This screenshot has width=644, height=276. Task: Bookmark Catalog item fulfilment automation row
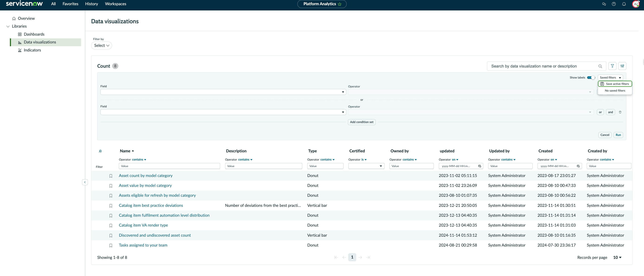pyautogui.click(x=111, y=215)
